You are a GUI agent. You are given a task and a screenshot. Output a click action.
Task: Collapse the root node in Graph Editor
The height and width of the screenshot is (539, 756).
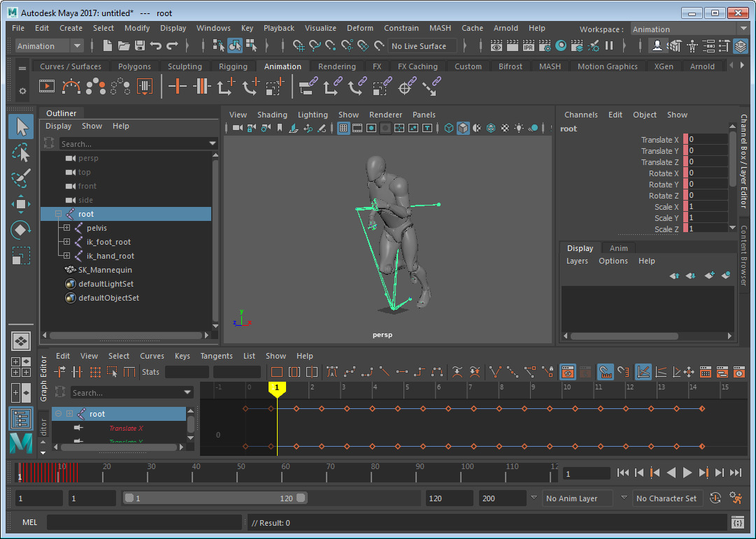pos(58,414)
